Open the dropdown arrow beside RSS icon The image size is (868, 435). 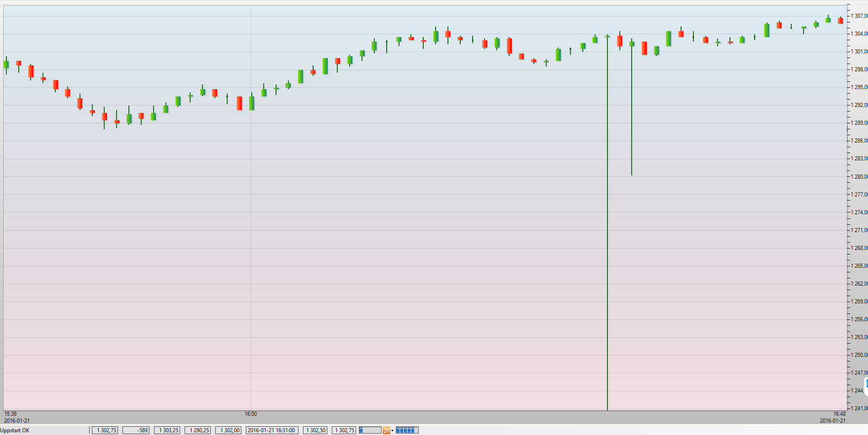click(392, 431)
